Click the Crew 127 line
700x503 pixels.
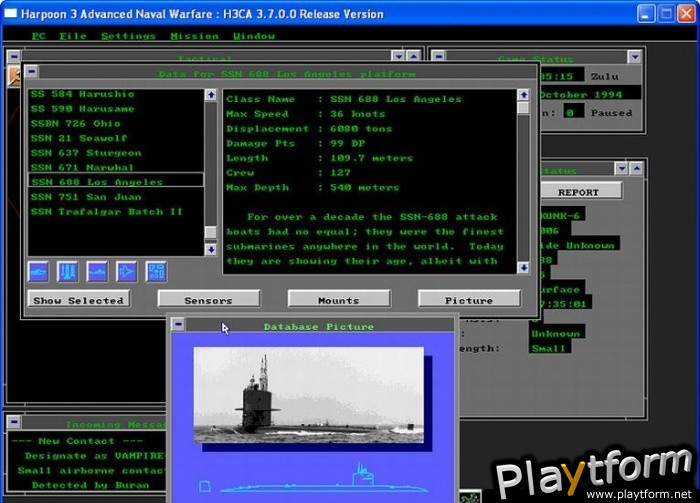[x=288, y=173]
